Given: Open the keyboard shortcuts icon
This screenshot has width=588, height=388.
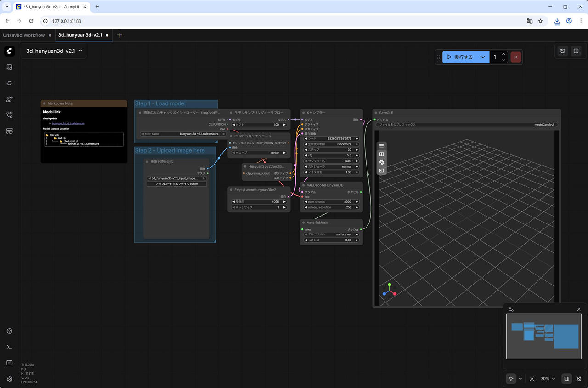Looking at the screenshot, I should (x=10, y=363).
